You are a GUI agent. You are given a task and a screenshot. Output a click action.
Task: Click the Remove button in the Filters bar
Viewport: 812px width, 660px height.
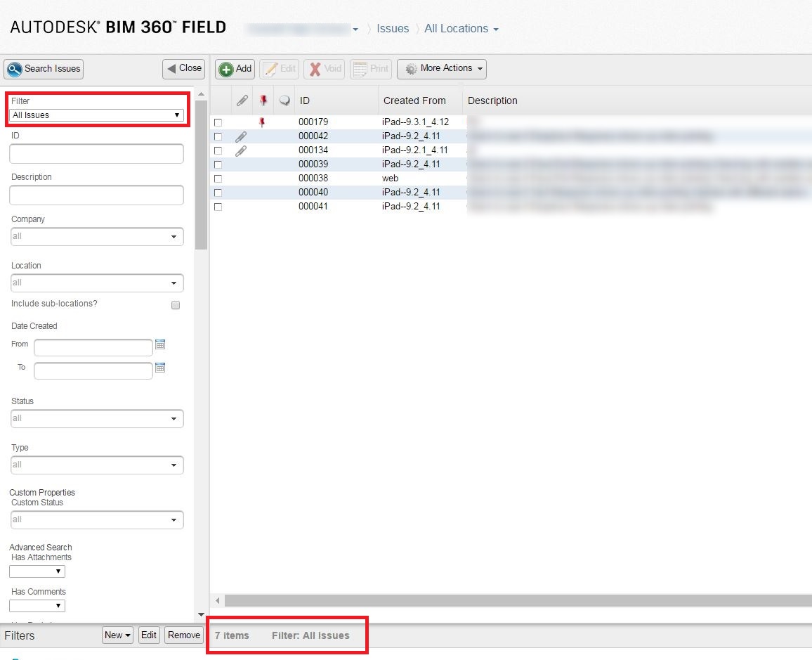point(183,635)
